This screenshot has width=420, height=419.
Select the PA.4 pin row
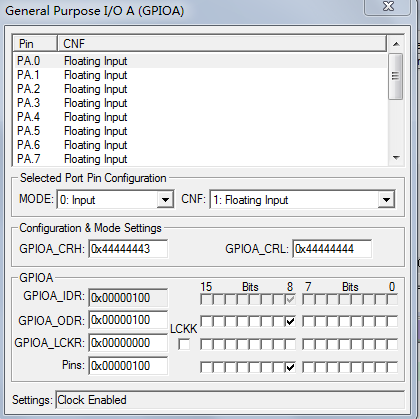pyautogui.click(x=201, y=117)
